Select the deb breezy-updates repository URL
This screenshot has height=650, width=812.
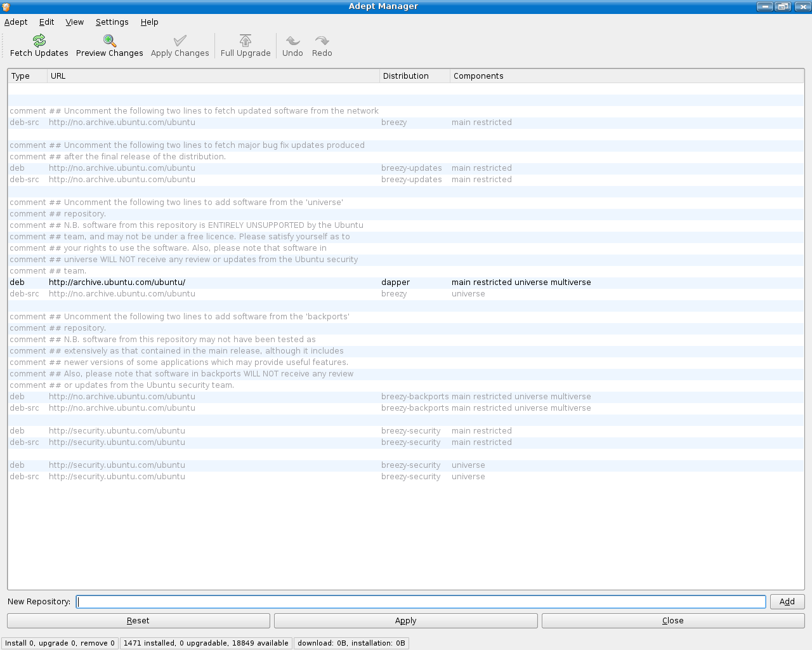tap(122, 168)
